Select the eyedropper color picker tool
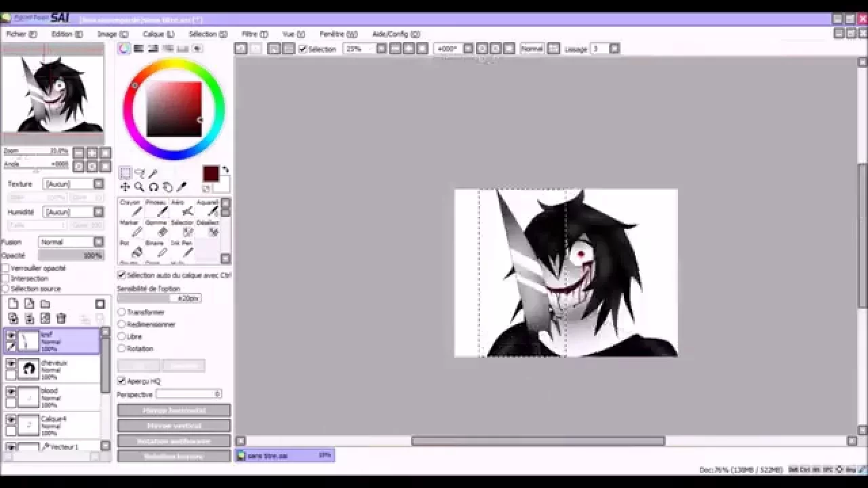Image resolution: width=868 pixels, height=488 pixels. (182, 187)
